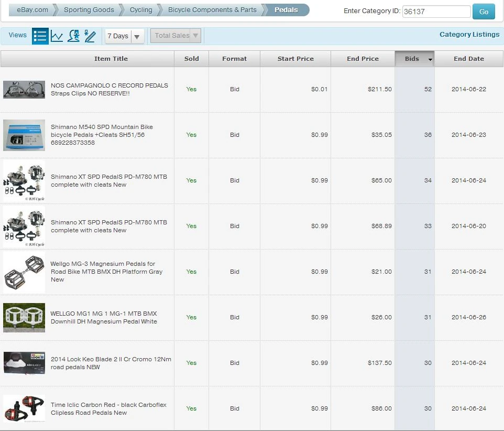Viewport: 504px width, 431px height.
Task: Open the pencil and star view icon
Action: point(90,36)
